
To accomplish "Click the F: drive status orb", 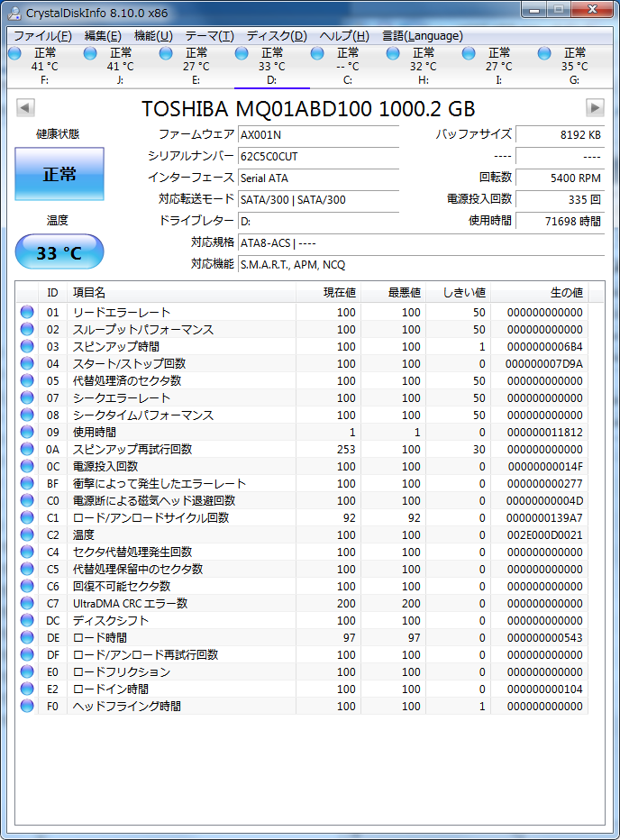I will [x=14, y=53].
